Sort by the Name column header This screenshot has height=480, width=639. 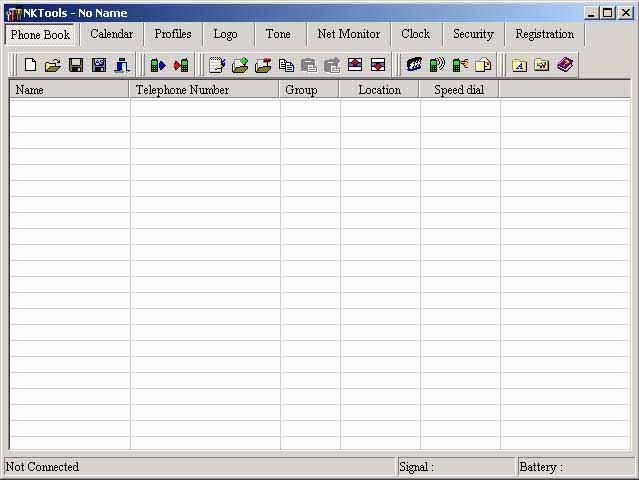coord(70,90)
